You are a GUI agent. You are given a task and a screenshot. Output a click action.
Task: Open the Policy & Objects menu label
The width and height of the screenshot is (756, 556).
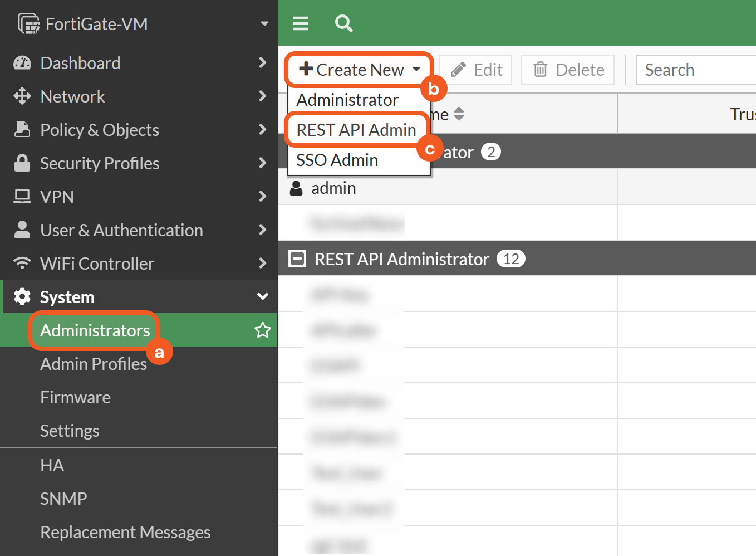click(x=100, y=130)
